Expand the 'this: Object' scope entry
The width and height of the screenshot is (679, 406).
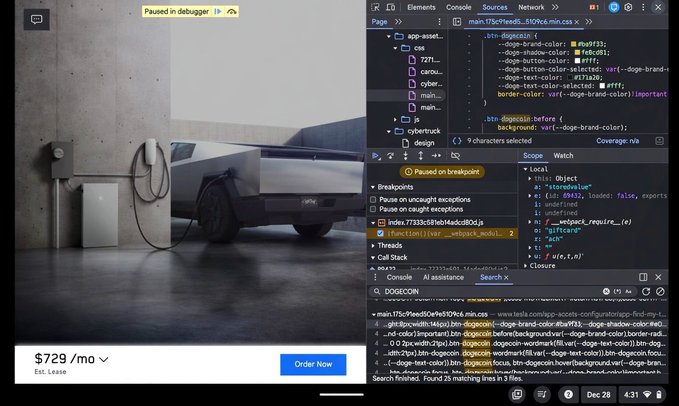[x=530, y=178]
